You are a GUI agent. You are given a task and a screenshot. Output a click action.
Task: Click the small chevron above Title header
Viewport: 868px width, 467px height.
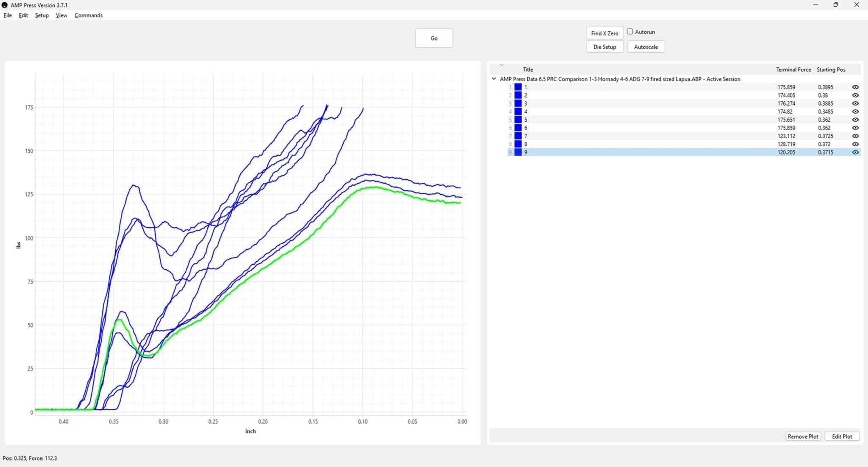click(x=501, y=65)
